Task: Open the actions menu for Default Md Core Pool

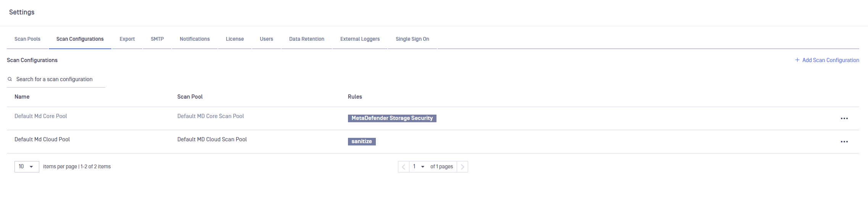Action: tap(844, 118)
